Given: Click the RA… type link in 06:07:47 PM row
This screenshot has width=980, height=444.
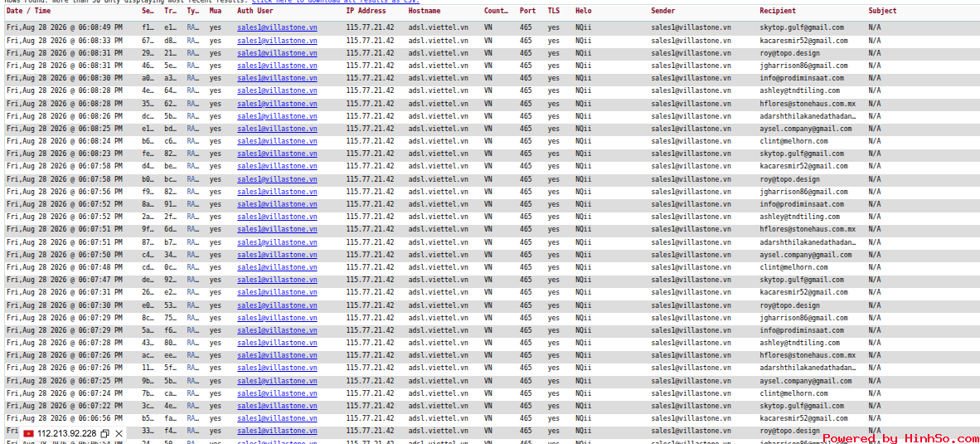Looking at the screenshot, I should [192, 280].
